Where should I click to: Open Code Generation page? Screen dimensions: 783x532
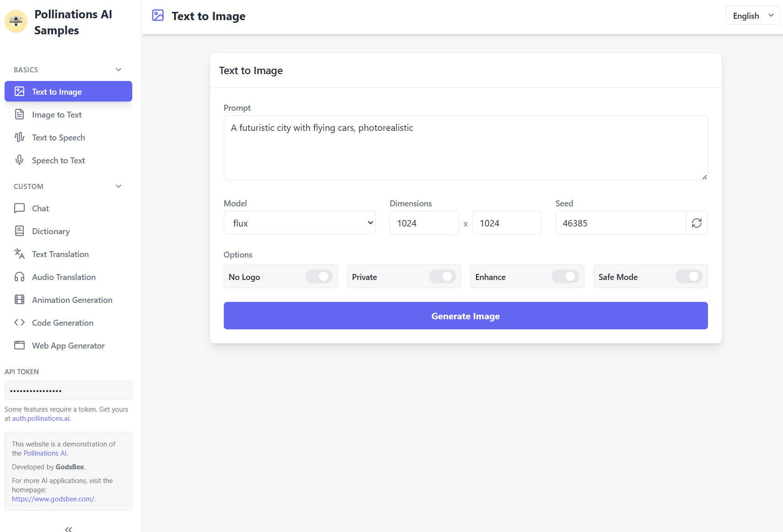[68, 322]
